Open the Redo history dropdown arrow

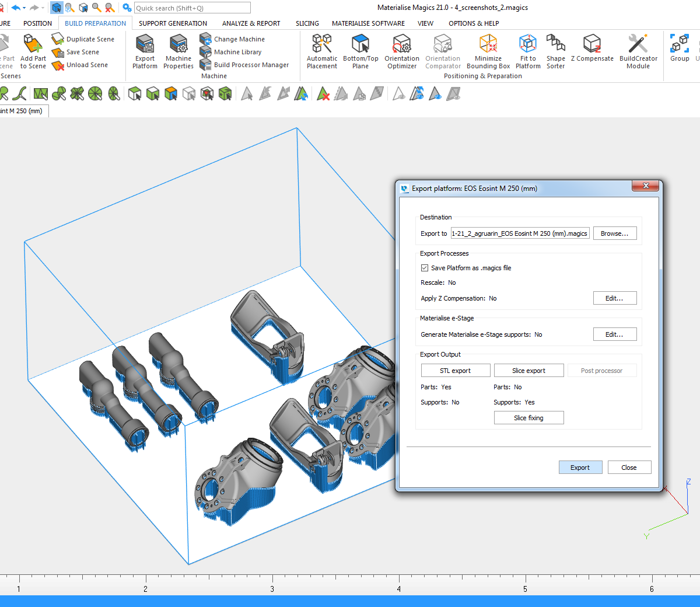43,8
